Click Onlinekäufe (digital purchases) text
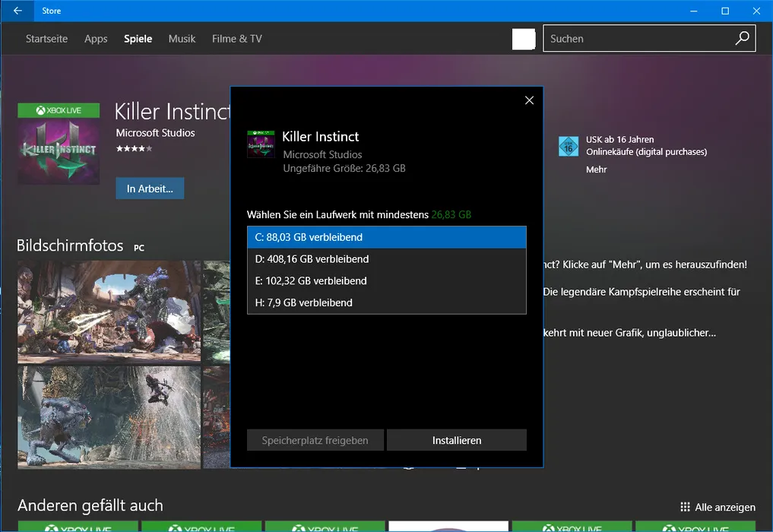773x532 pixels. 646,152
